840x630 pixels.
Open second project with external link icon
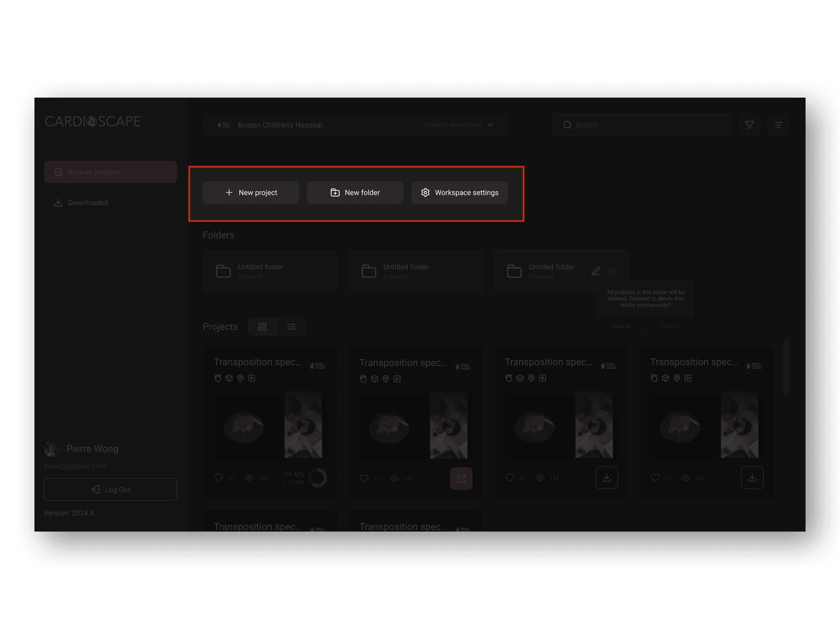tap(461, 478)
